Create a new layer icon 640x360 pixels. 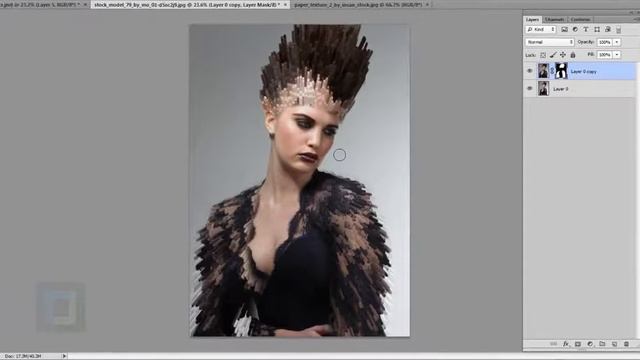pos(614,344)
